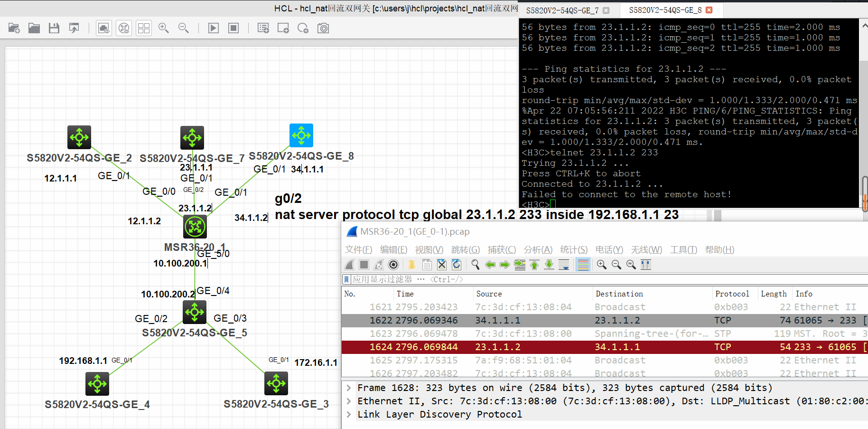The image size is (868, 429).
Task: Start all devices with the play button
Action: pos(214,29)
